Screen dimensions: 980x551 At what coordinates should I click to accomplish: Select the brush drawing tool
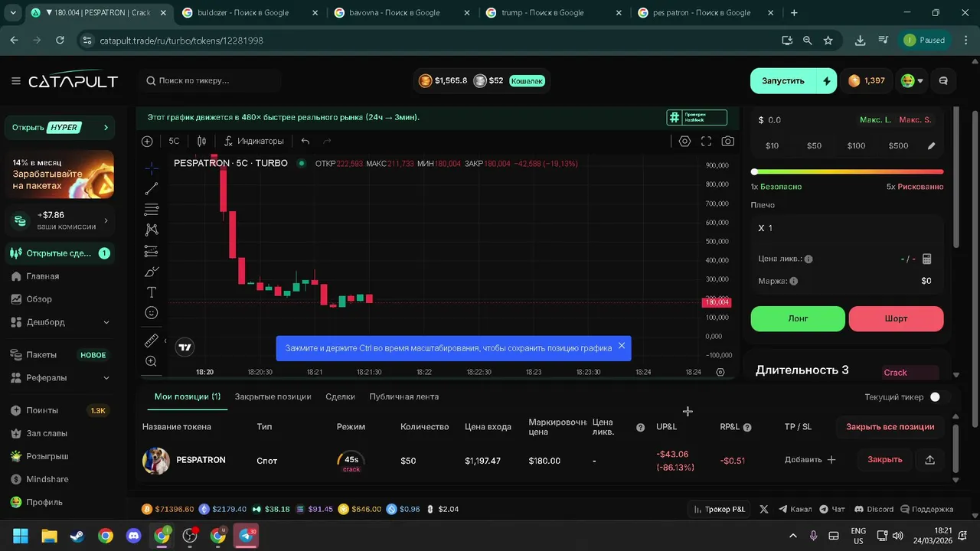pyautogui.click(x=152, y=272)
